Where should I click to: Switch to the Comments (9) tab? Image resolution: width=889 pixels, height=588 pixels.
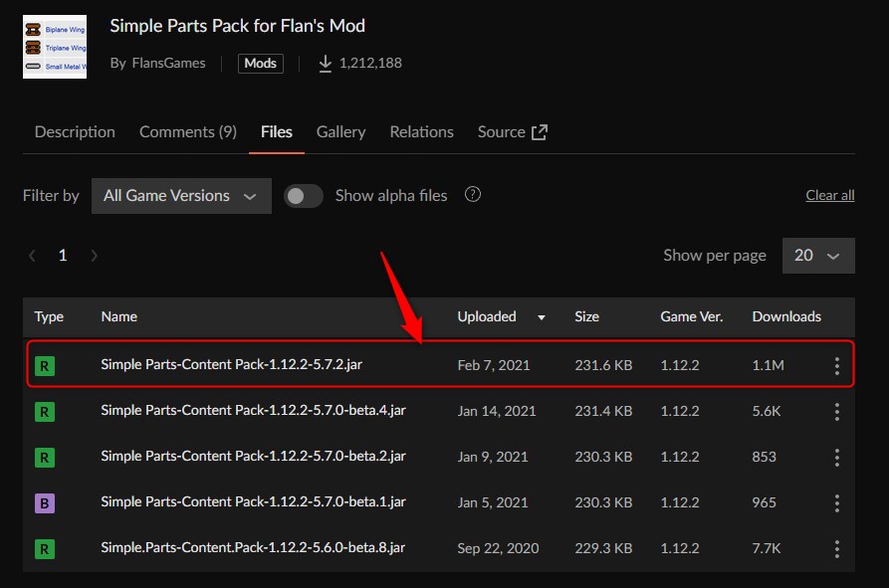tap(188, 132)
